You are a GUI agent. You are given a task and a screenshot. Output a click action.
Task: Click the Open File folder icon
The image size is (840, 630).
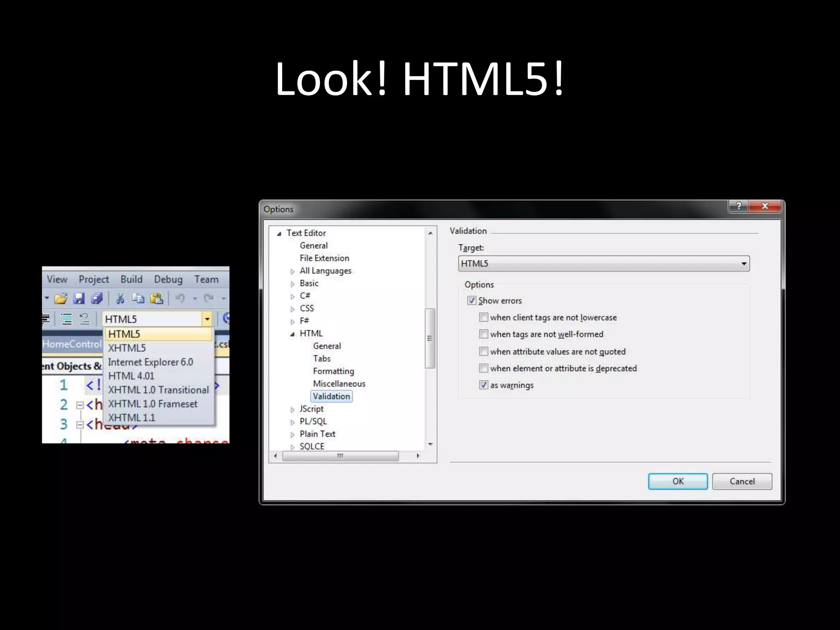pyautogui.click(x=61, y=299)
